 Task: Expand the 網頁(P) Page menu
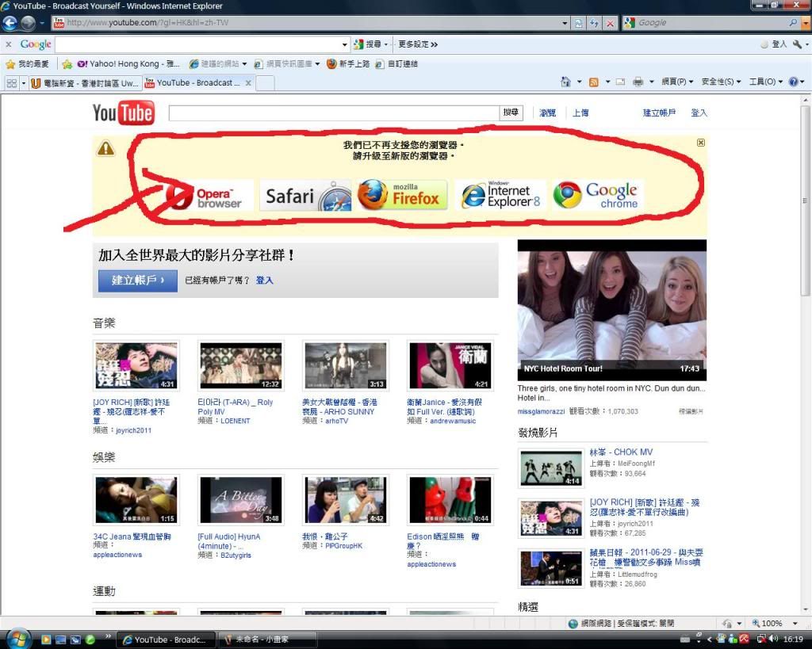(x=677, y=82)
